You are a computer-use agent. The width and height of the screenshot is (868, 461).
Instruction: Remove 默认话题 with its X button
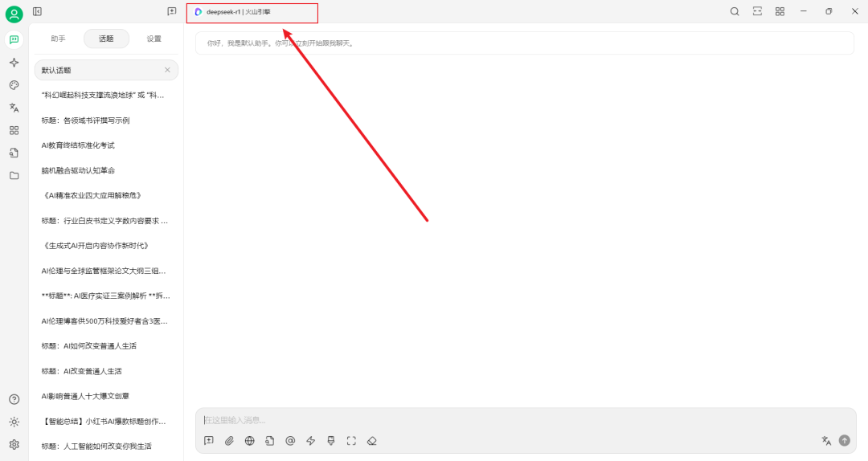[x=167, y=71]
